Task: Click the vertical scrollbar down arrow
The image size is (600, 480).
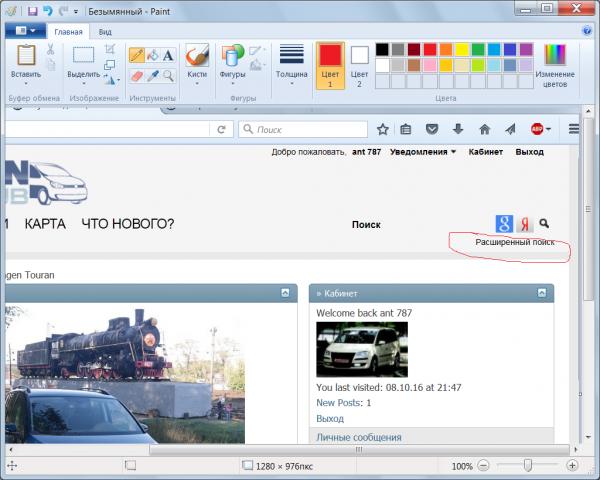Action: 589,437
